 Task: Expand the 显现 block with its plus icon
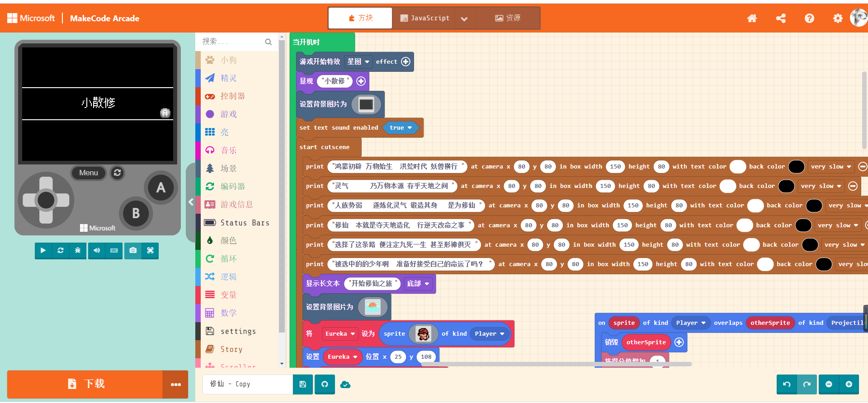tap(361, 81)
